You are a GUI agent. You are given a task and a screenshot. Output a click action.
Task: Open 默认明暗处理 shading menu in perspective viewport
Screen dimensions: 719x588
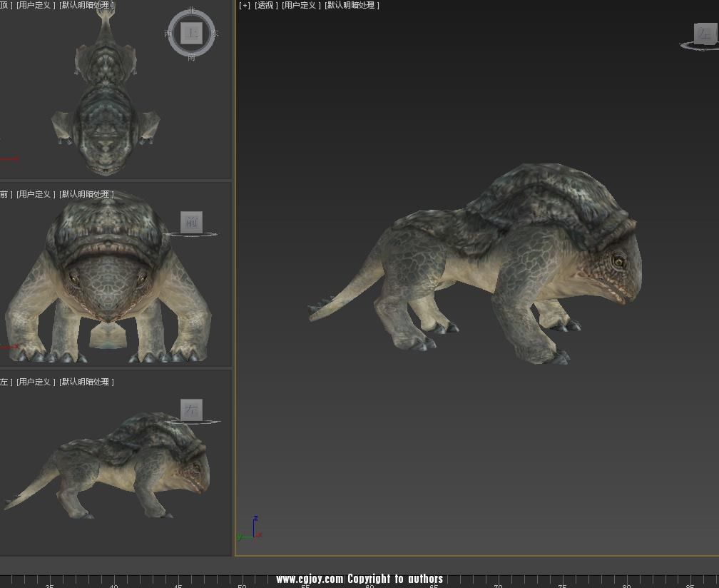(x=352, y=6)
